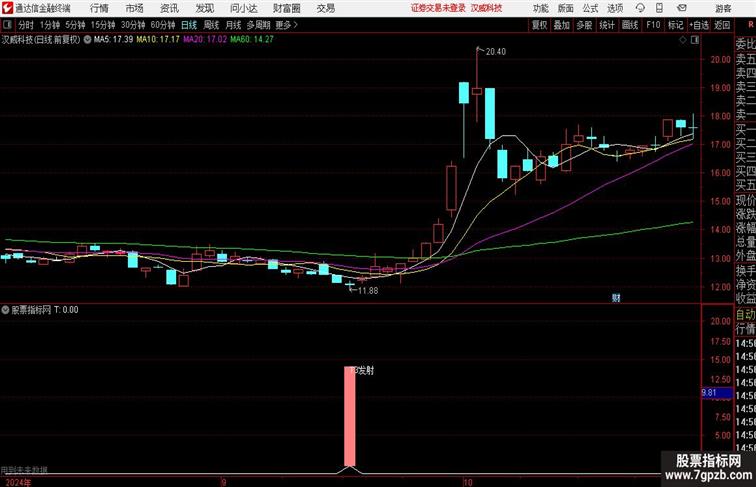Open the 资讯 menu
Viewport: 756px width, 487px height.
[169, 8]
